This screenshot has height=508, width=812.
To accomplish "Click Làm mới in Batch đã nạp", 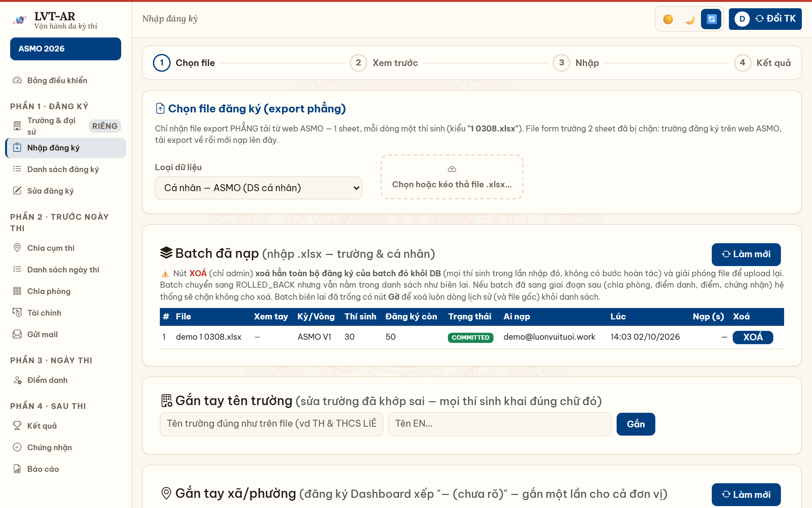I will 746,254.
